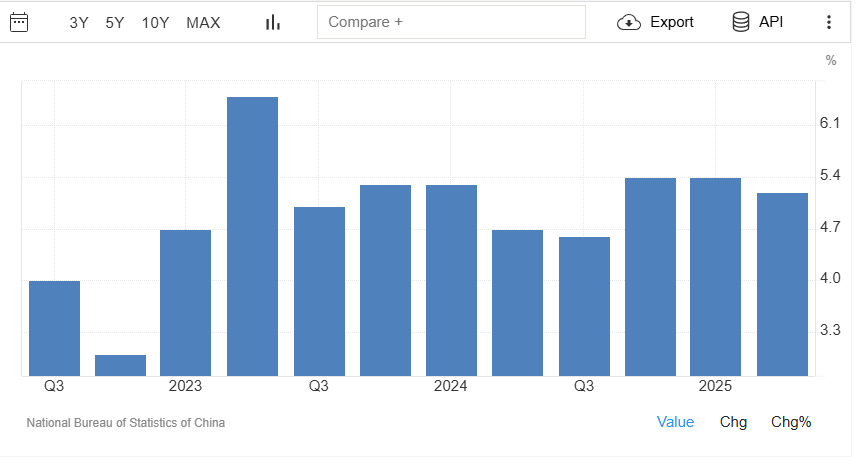Click into the Compare + search field
856x475 pixels.
pyautogui.click(x=450, y=22)
